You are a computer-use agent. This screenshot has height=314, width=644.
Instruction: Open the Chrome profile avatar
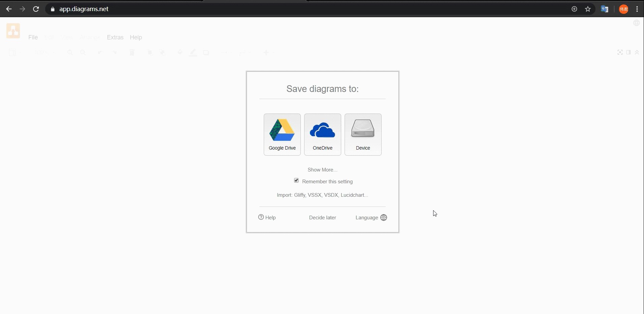[x=624, y=9]
